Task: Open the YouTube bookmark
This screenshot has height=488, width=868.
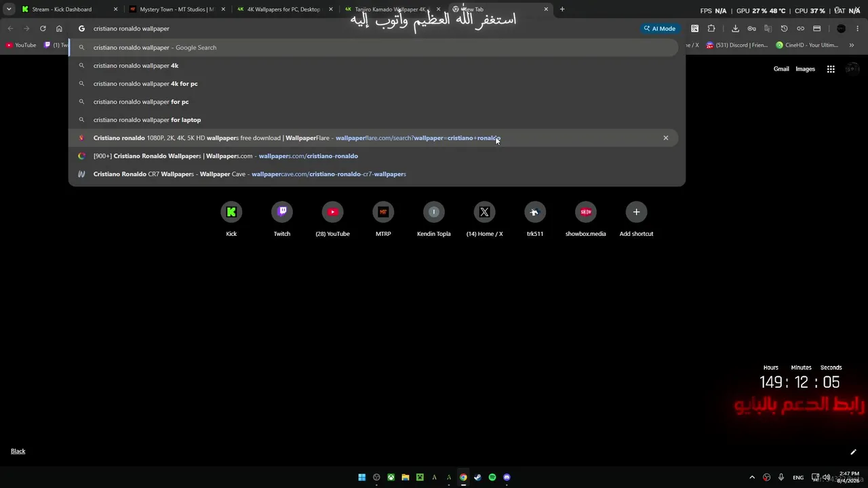Action: pos(20,45)
